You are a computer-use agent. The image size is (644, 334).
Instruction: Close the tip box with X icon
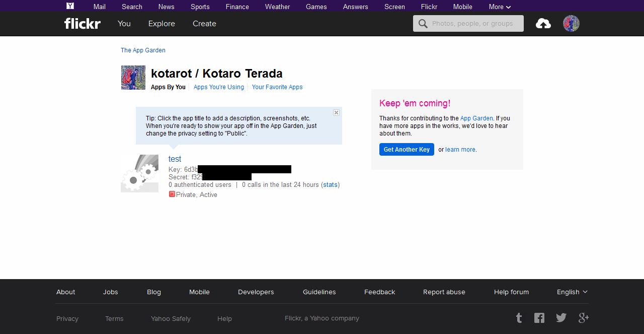[x=336, y=113]
